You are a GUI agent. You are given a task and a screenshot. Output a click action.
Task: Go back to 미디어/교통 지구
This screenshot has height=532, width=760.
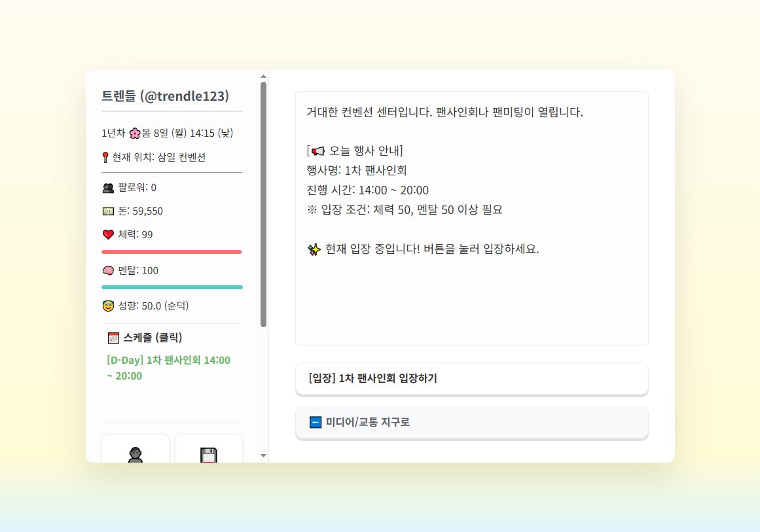click(x=471, y=423)
